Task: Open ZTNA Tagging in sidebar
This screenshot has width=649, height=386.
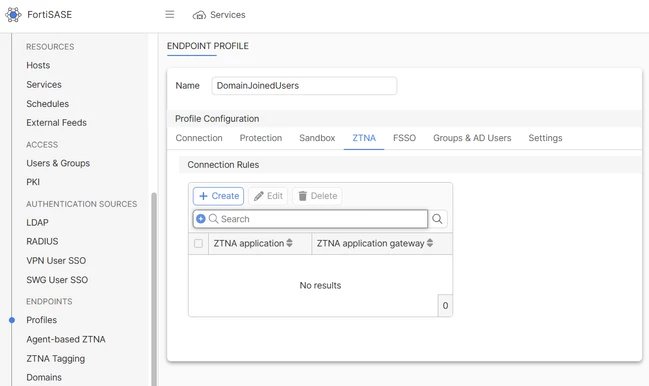Action: (55, 359)
